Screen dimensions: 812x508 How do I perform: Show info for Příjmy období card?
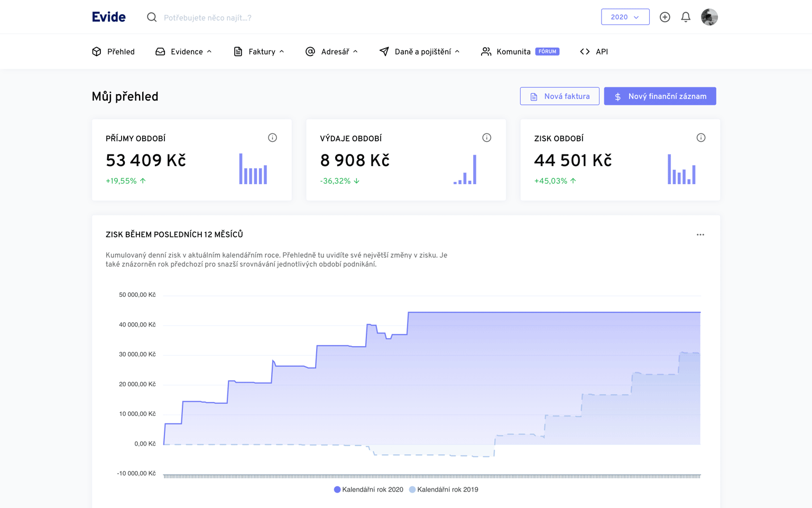click(272, 138)
